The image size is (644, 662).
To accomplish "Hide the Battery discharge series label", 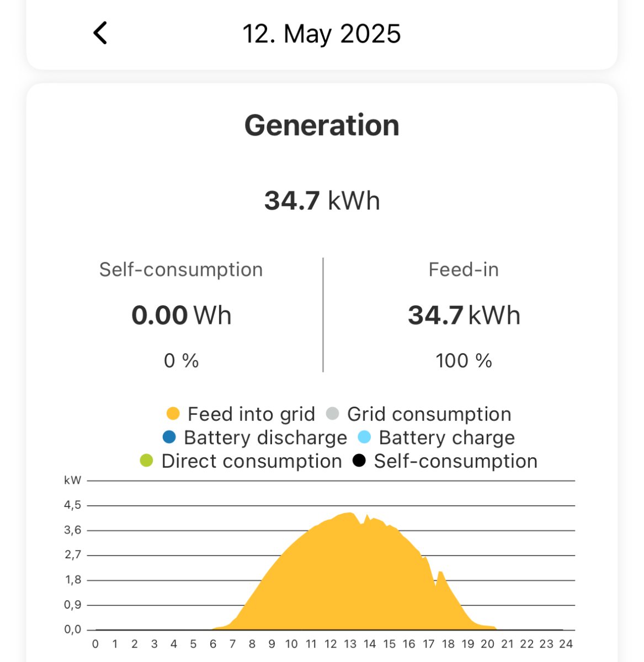I will tap(265, 437).
